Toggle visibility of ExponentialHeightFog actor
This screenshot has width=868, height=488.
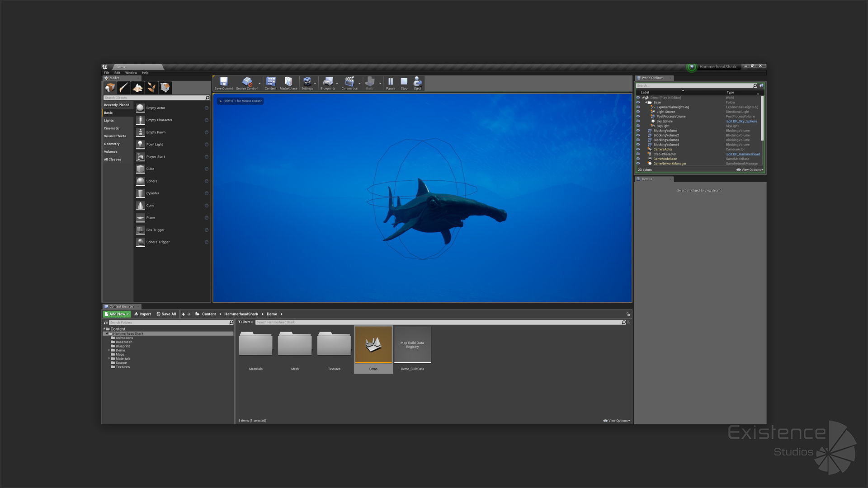tap(638, 107)
